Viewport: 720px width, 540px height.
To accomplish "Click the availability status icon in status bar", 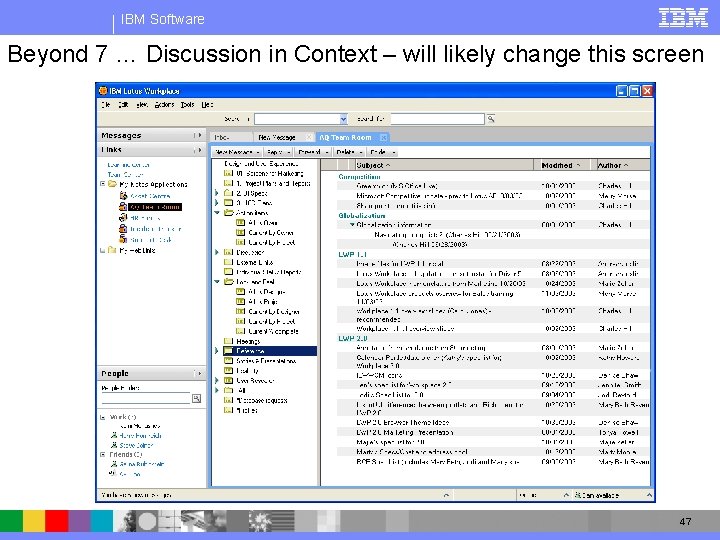I will click(x=578, y=495).
